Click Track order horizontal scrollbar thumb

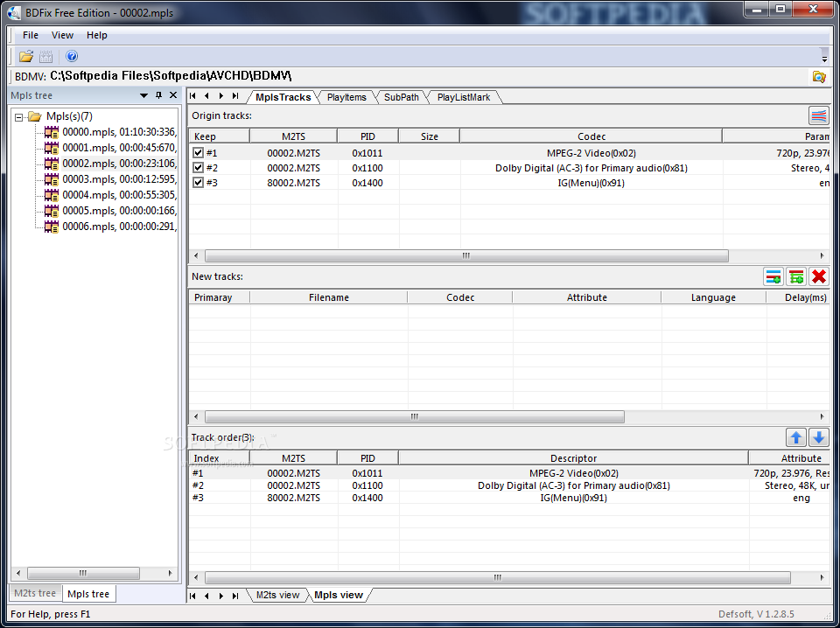498,577
